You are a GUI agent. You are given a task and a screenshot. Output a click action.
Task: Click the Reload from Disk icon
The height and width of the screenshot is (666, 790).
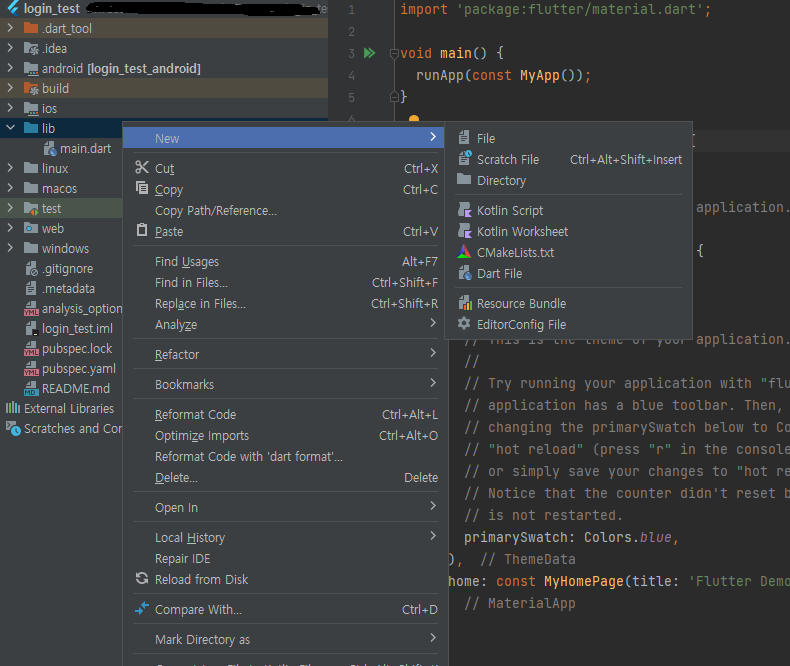click(142, 578)
